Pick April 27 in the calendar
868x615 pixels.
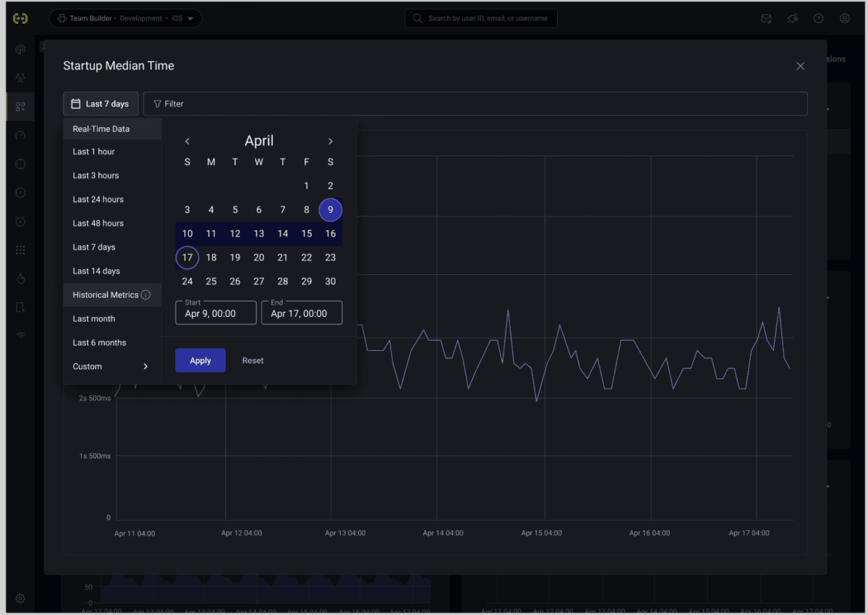pos(259,281)
